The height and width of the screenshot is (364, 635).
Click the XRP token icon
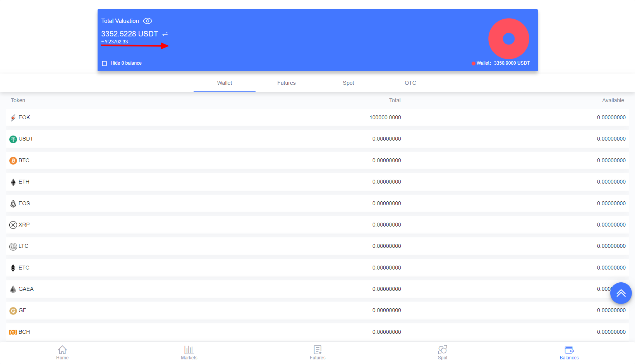(13, 225)
